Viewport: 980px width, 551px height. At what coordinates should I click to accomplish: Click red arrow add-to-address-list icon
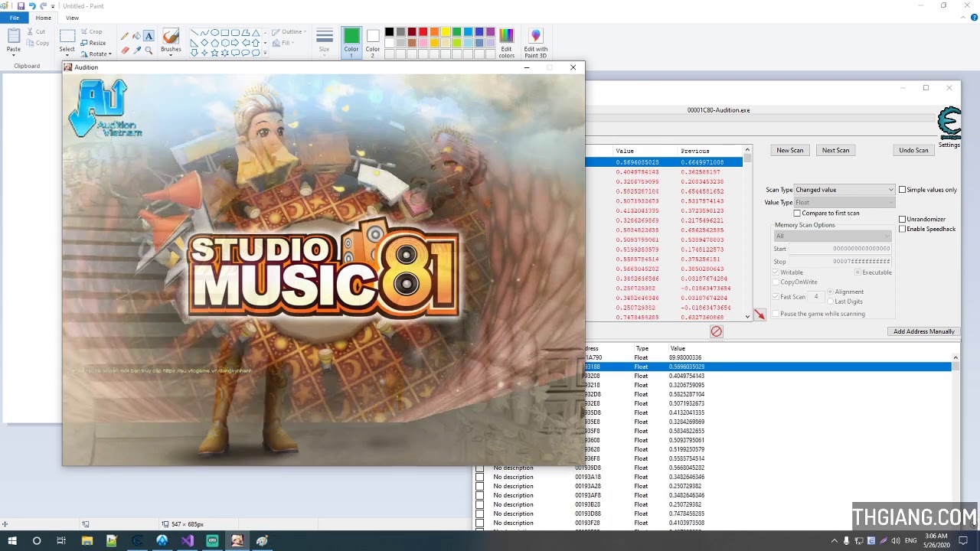(759, 315)
